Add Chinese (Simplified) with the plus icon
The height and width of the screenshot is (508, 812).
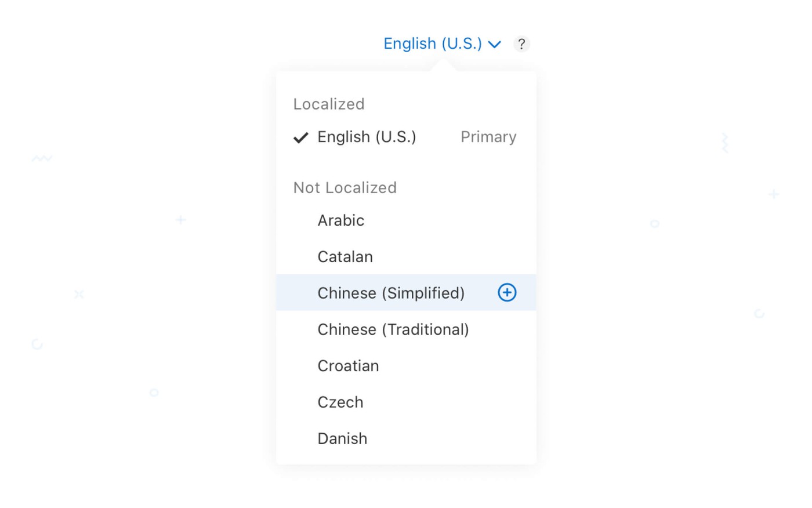[507, 293]
